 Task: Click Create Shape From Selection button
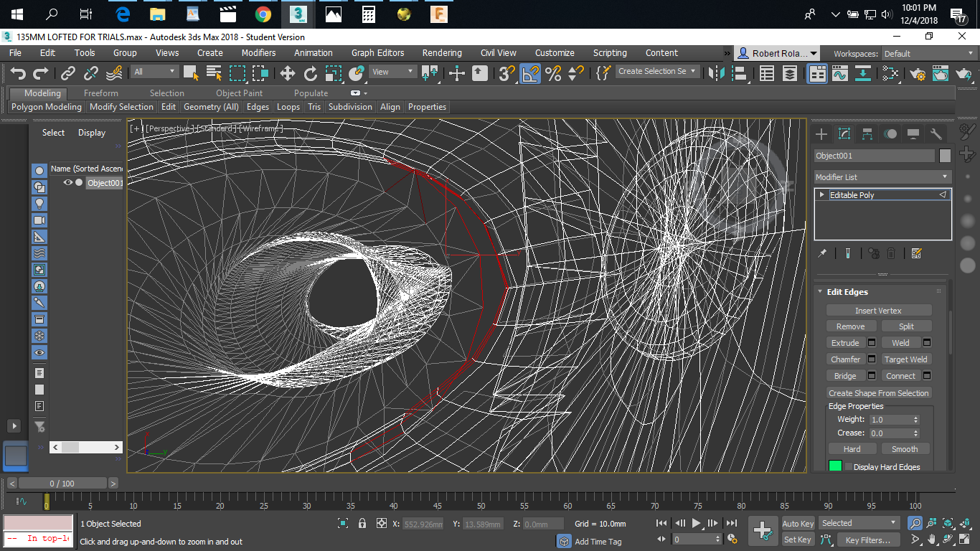click(879, 393)
